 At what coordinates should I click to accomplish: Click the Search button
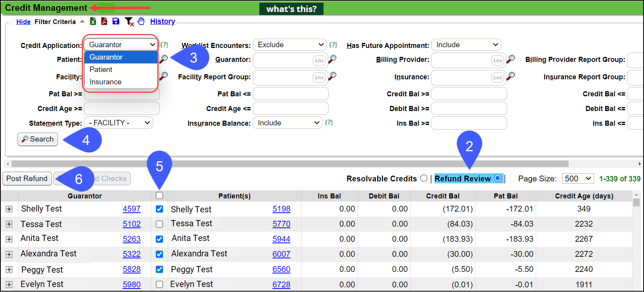pos(37,139)
